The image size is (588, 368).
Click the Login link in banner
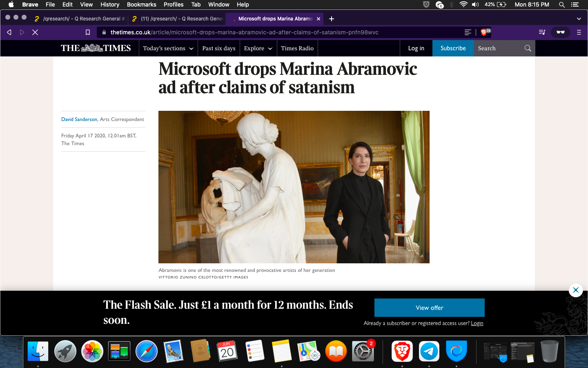tap(477, 323)
